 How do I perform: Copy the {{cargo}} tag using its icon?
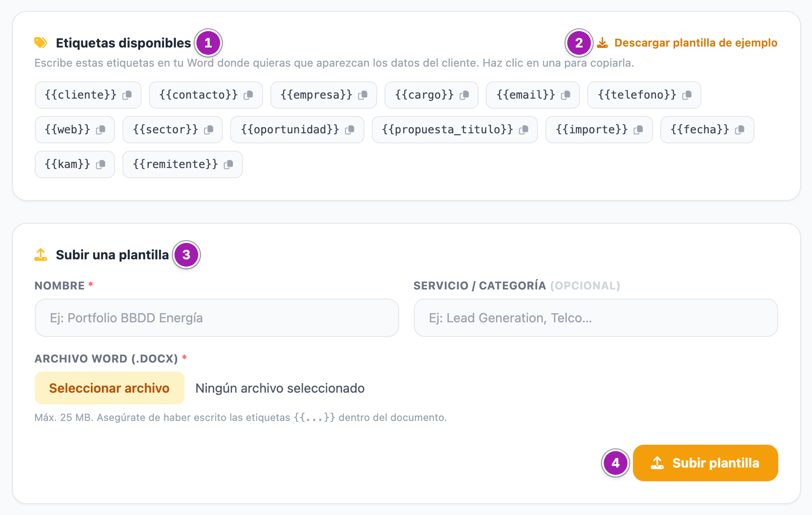464,95
